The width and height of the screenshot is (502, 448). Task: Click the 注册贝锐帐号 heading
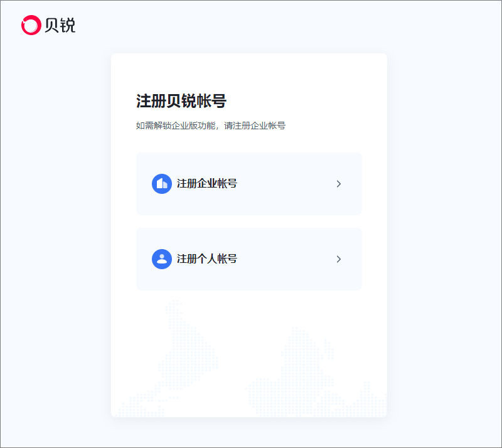tap(181, 101)
